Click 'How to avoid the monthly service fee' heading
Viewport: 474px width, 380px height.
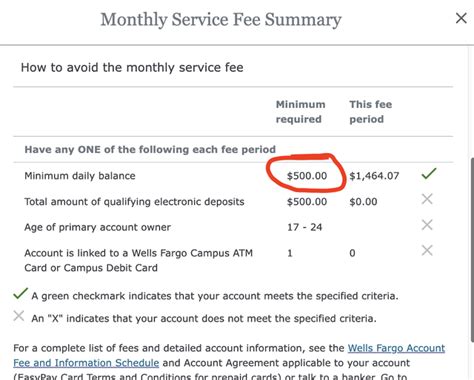coord(132,67)
